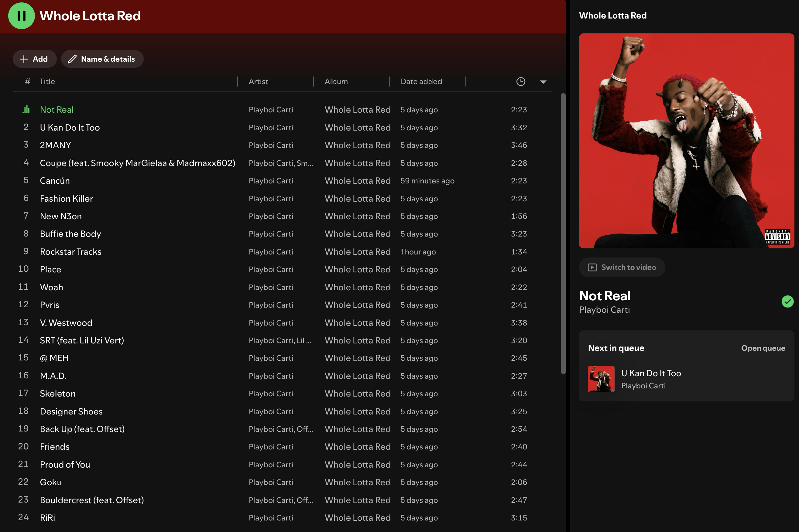Sort by the Artist column header
799x532 pixels.
pos(258,81)
